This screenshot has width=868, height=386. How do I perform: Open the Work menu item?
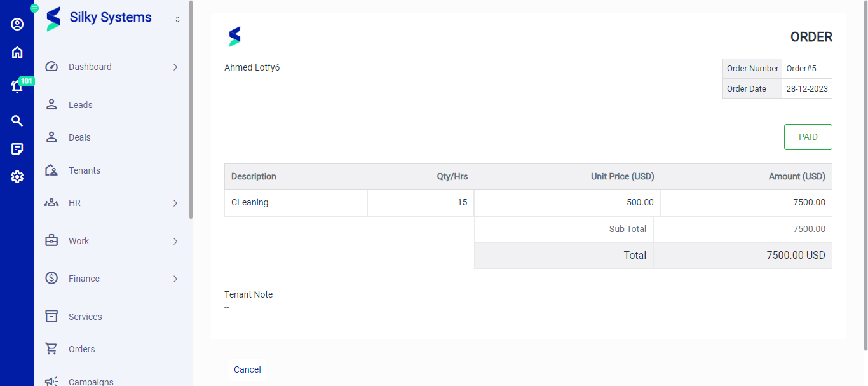click(112, 241)
